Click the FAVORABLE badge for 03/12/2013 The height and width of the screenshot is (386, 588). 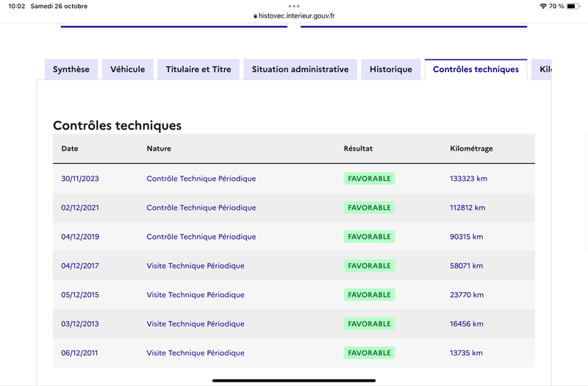click(370, 324)
